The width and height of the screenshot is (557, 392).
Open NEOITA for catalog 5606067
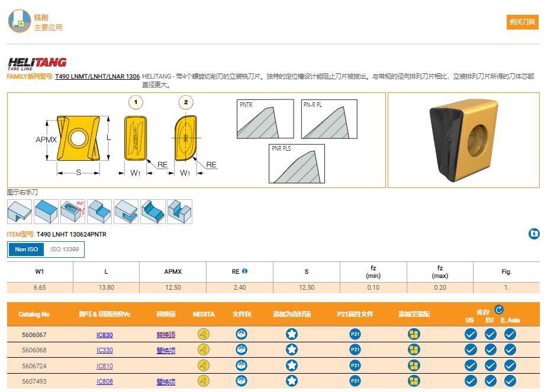point(204,334)
